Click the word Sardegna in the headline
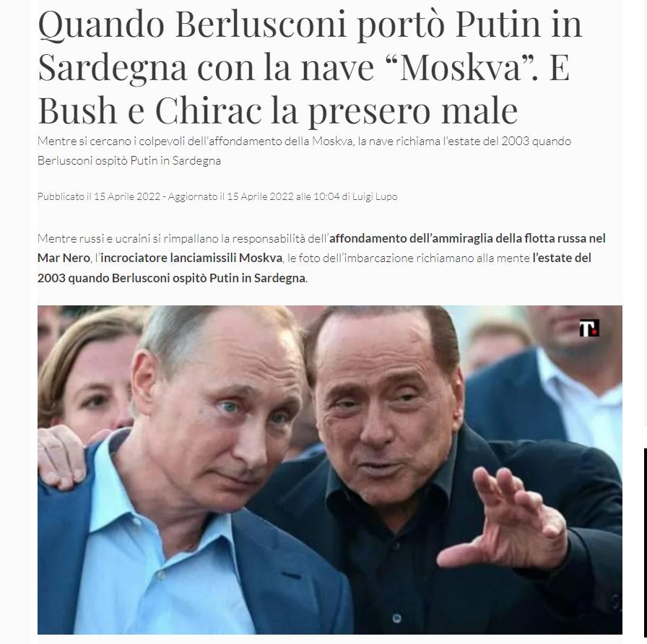Screen dimensions: 647x644 point(112,67)
